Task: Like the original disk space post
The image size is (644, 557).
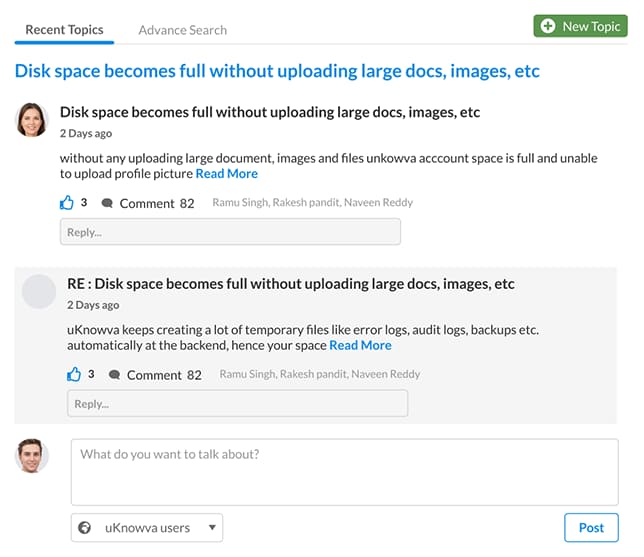Action: coord(67,203)
